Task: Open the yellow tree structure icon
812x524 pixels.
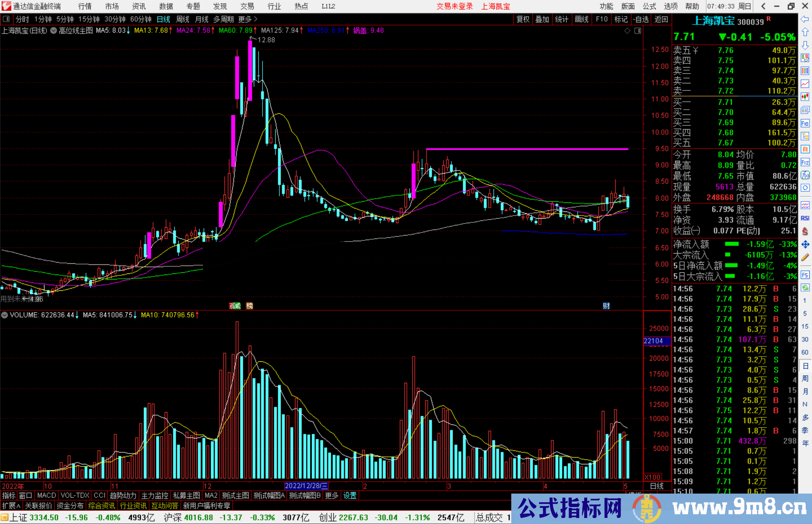Action: click(x=805, y=136)
